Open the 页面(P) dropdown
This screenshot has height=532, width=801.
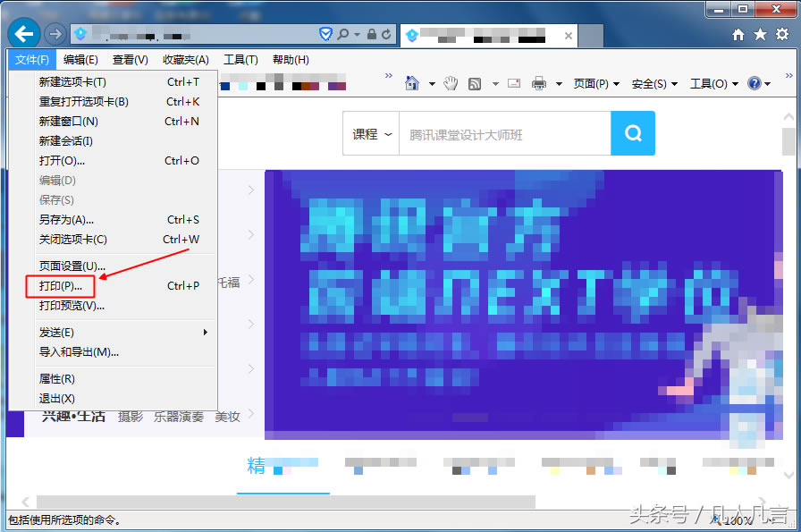(592, 83)
